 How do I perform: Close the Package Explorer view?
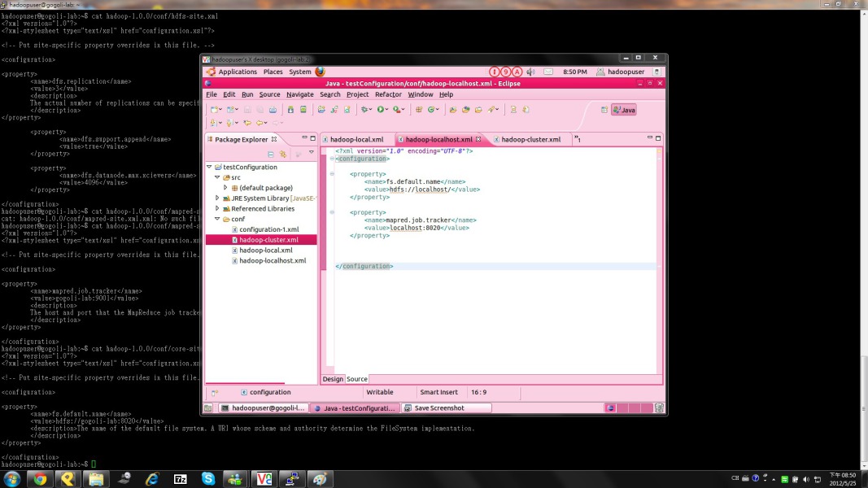pos(274,139)
